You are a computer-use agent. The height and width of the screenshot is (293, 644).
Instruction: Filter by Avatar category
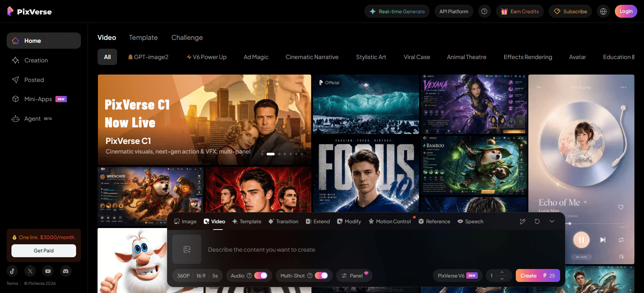pyautogui.click(x=577, y=57)
